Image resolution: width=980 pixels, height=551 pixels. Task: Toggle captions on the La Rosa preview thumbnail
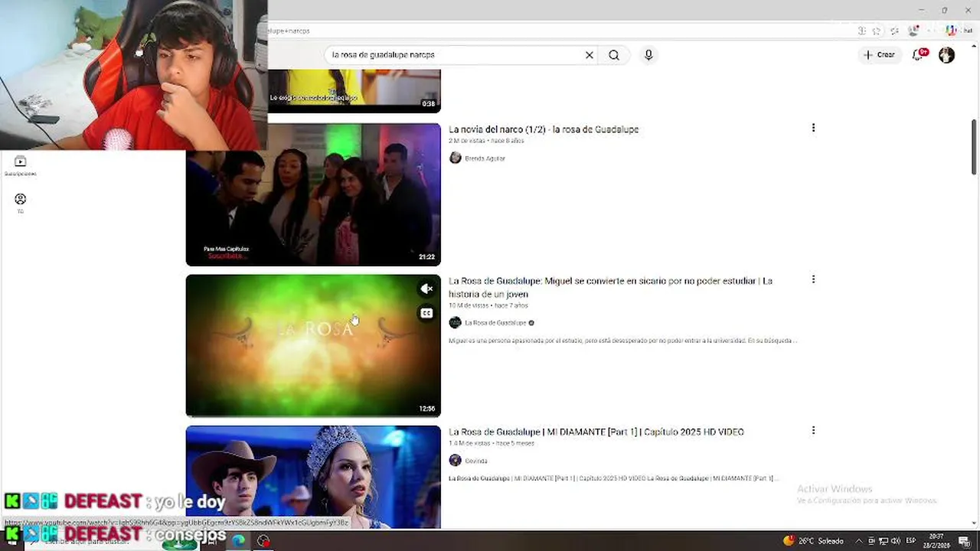coord(426,313)
